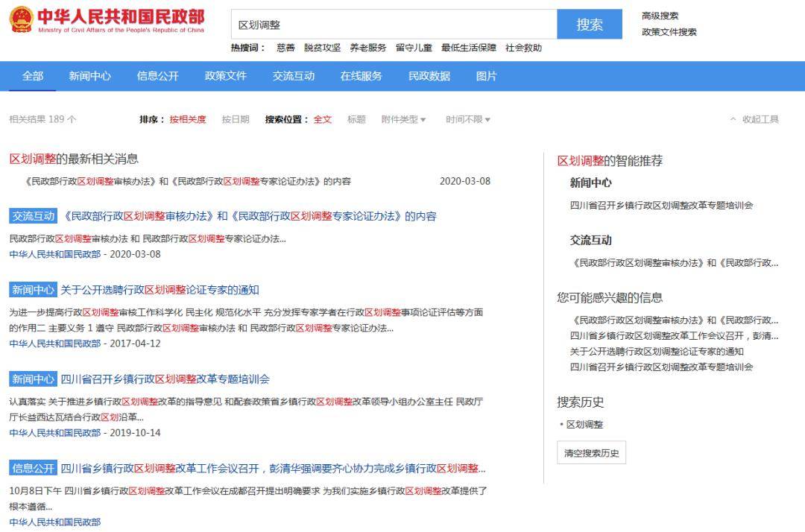
Task: Click the 新闻中心 tag beside 四川省召开 result
Action: pos(34,379)
